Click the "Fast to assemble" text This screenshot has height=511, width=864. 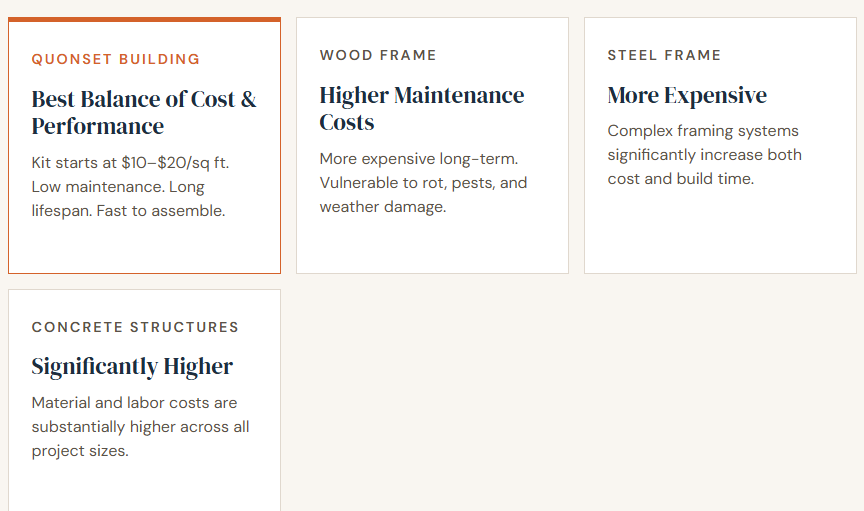pos(161,211)
